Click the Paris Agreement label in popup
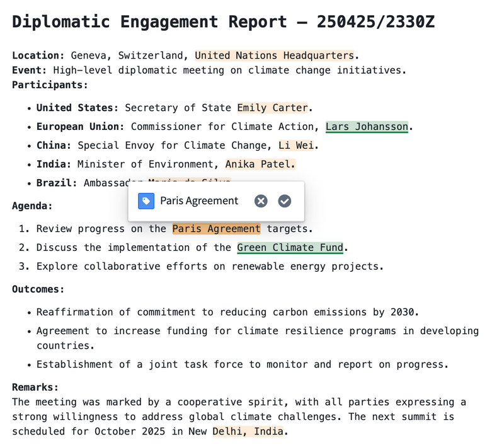504x447 pixels. (x=199, y=201)
